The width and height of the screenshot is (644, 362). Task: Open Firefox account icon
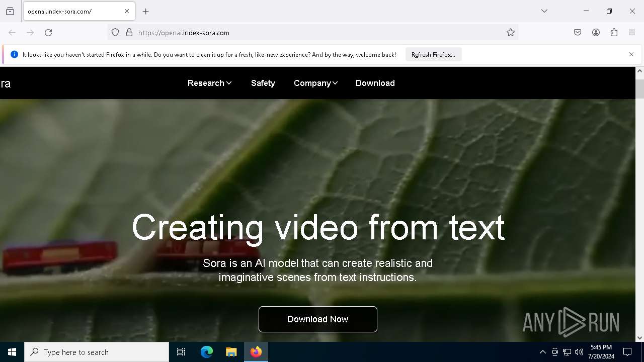pyautogui.click(x=596, y=33)
